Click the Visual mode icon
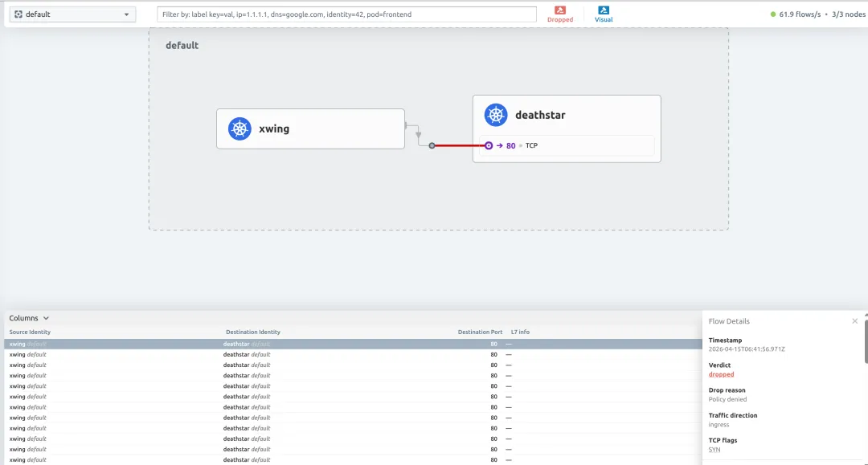 pos(604,10)
